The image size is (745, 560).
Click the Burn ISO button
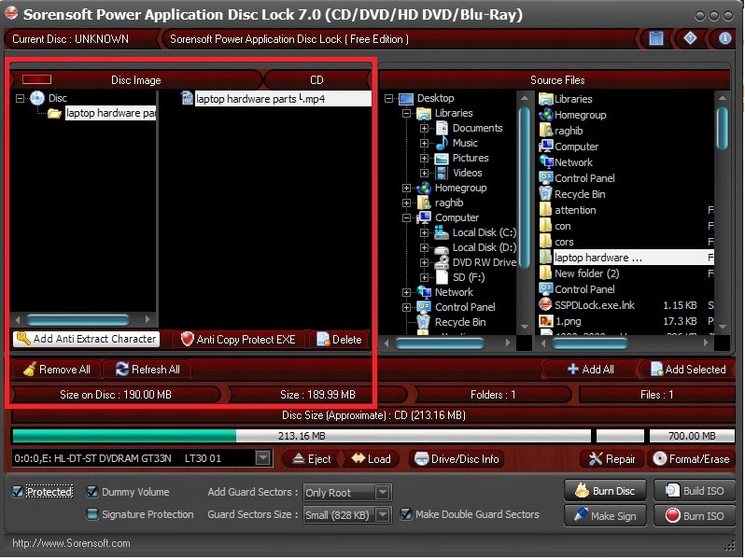coord(695,516)
